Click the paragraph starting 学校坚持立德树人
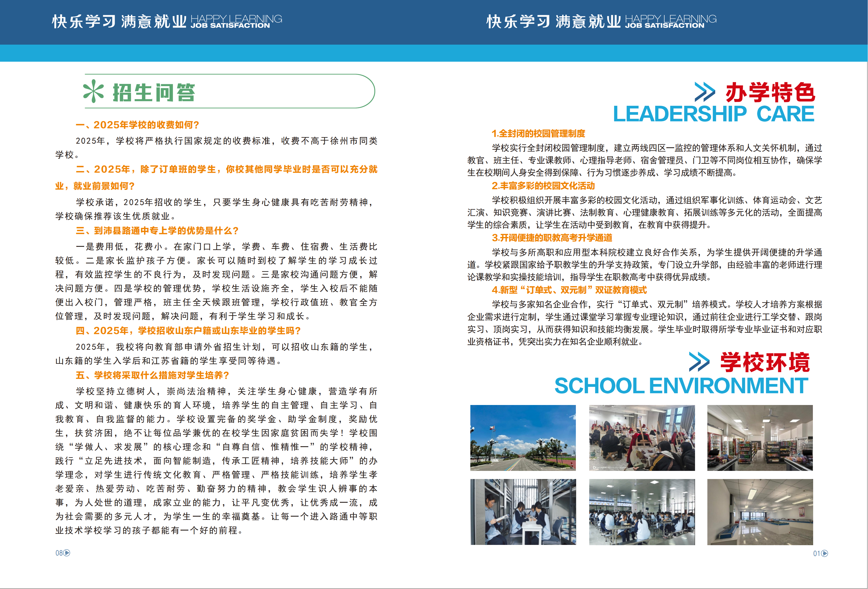The height and width of the screenshot is (589, 868). click(216, 461)
